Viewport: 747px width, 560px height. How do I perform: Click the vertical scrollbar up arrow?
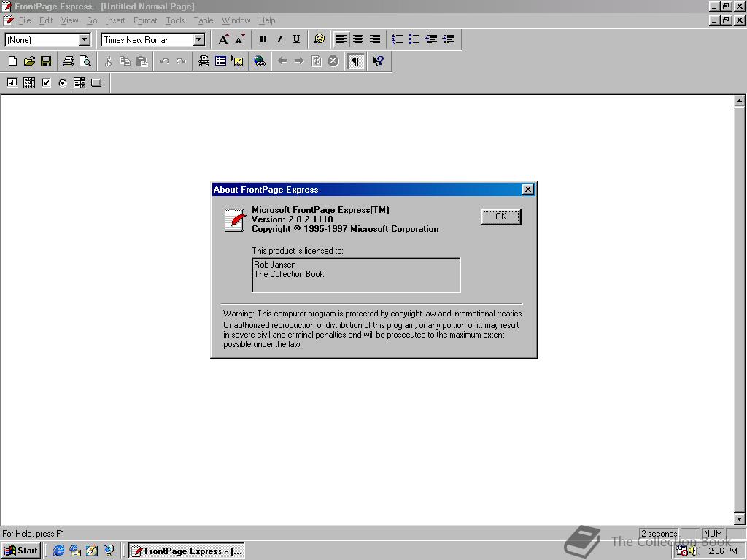(x=740, y=101)
